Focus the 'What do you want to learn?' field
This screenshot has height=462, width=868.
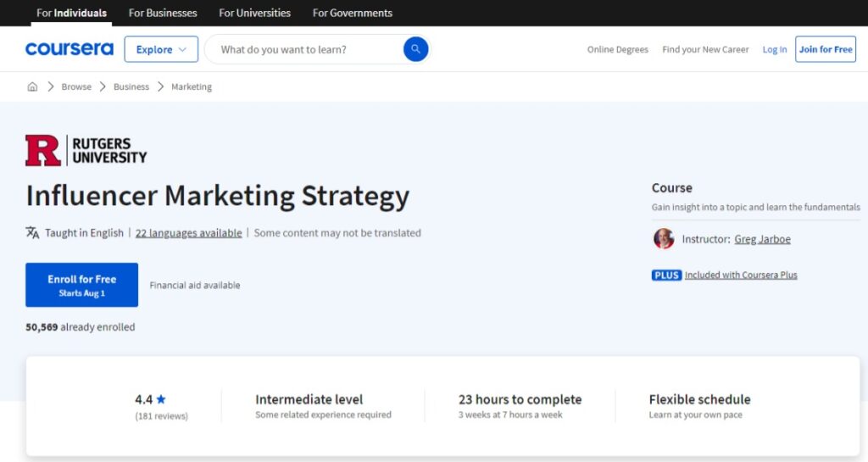(x=304, y=49)
